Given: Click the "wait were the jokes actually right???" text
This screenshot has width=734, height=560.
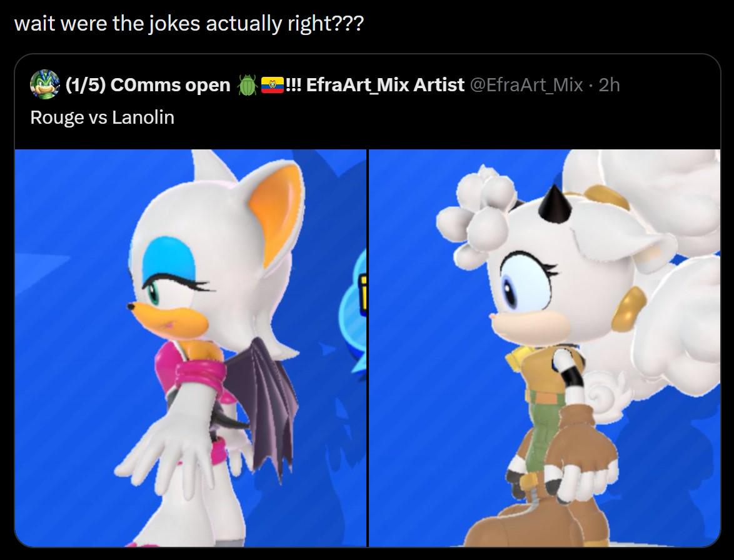Looking at the screenshot, I should pos(189,23).
